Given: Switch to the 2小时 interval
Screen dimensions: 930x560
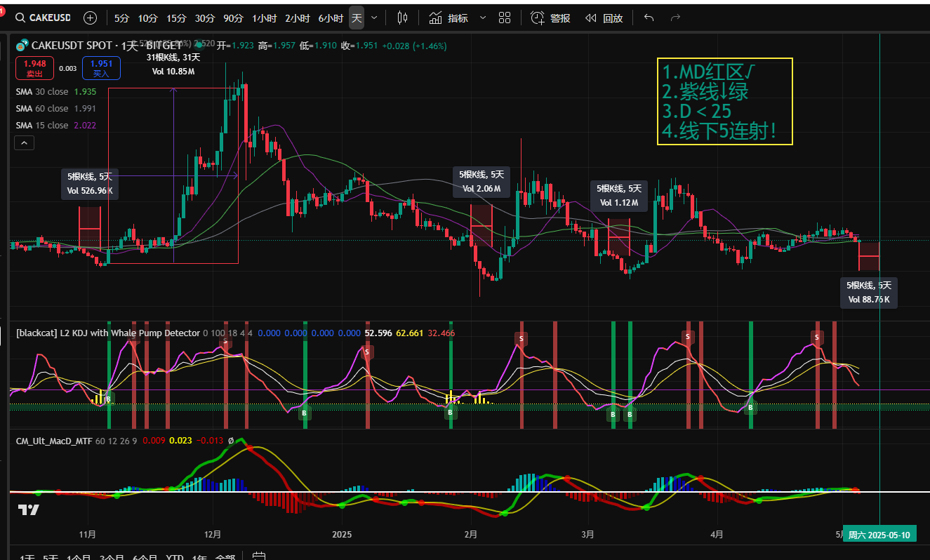Looking at the screenshot, I should click(297, 18).
